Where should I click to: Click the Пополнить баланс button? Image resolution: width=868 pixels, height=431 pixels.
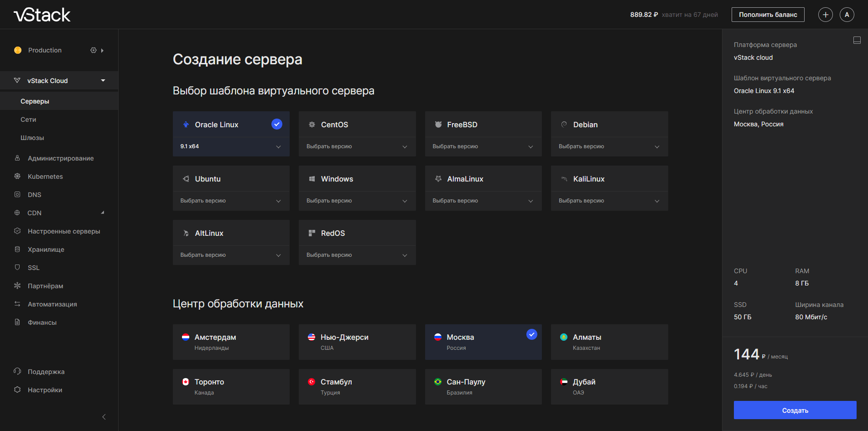tap(768, 15)
